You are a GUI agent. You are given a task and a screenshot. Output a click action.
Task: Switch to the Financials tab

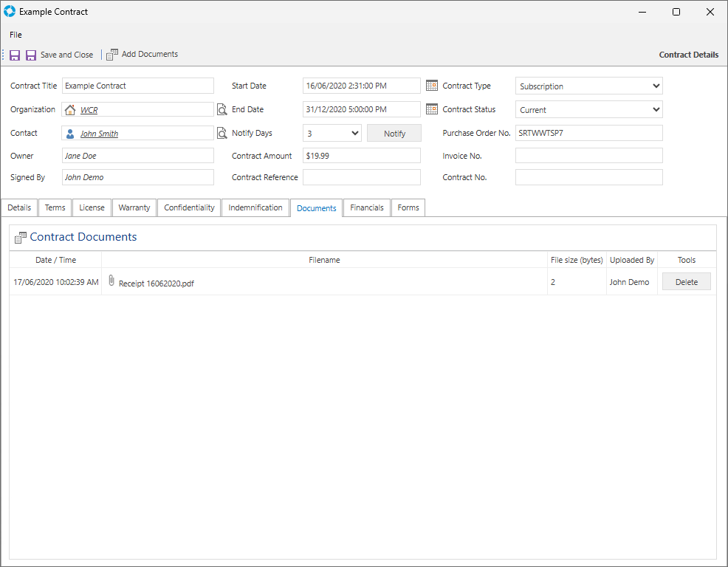pos(367,208)
